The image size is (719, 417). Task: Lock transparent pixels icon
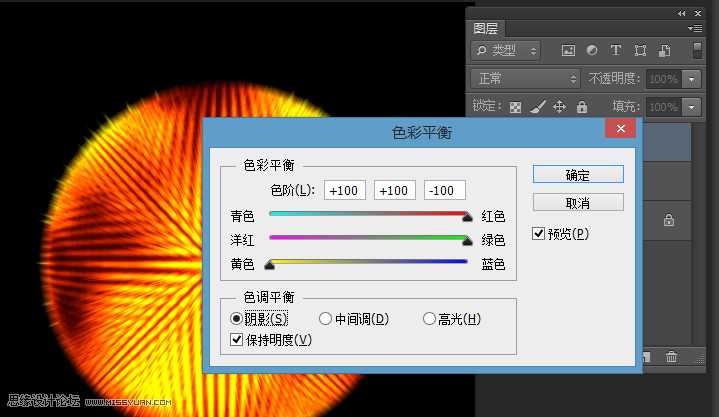515,107
